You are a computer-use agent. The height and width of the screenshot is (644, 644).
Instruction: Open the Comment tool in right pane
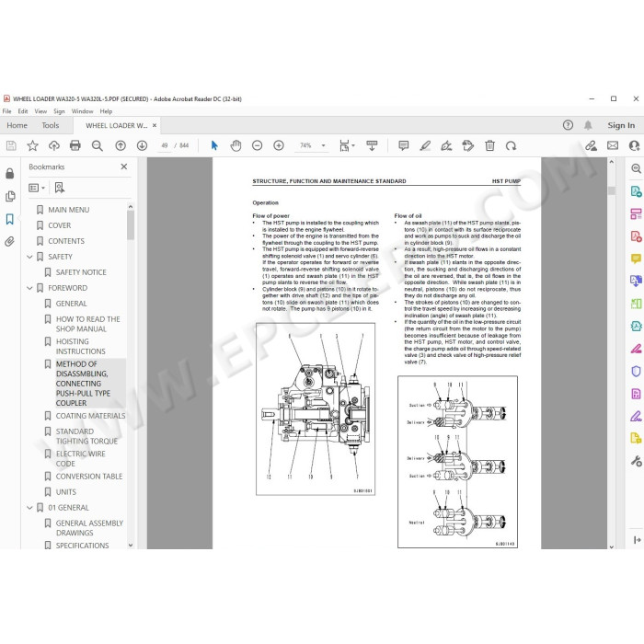coord(636,259)
